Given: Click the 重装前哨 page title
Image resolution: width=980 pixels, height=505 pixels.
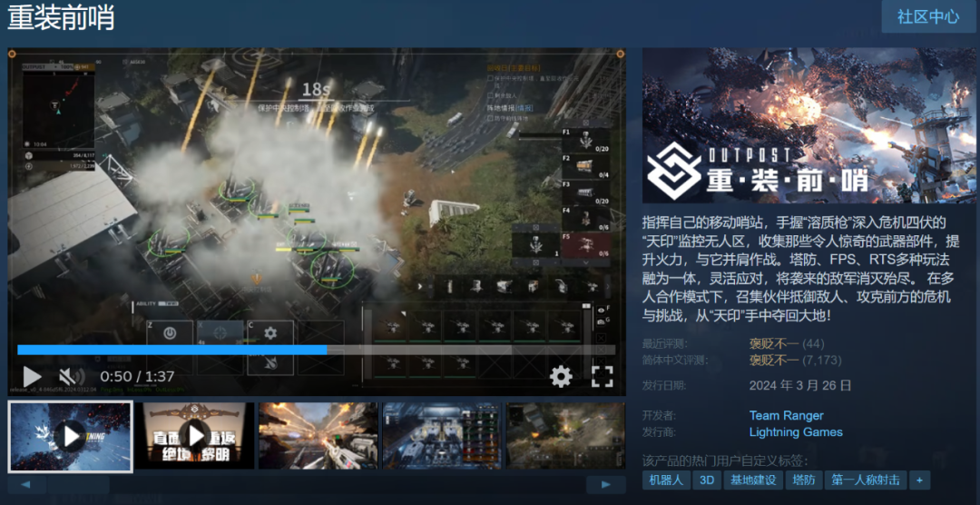Looking at the screenshot, I should click(61, 17).
